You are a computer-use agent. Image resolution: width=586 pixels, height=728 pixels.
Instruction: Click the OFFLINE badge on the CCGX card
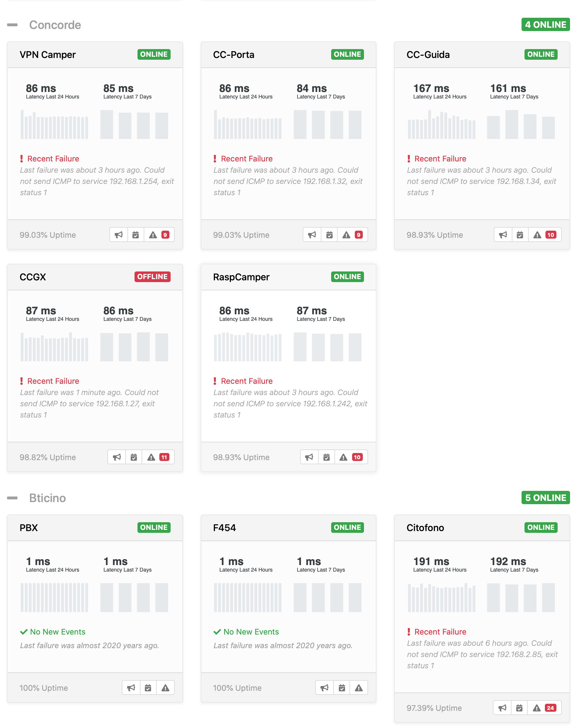pyautogui.click(x=153, y=277)
